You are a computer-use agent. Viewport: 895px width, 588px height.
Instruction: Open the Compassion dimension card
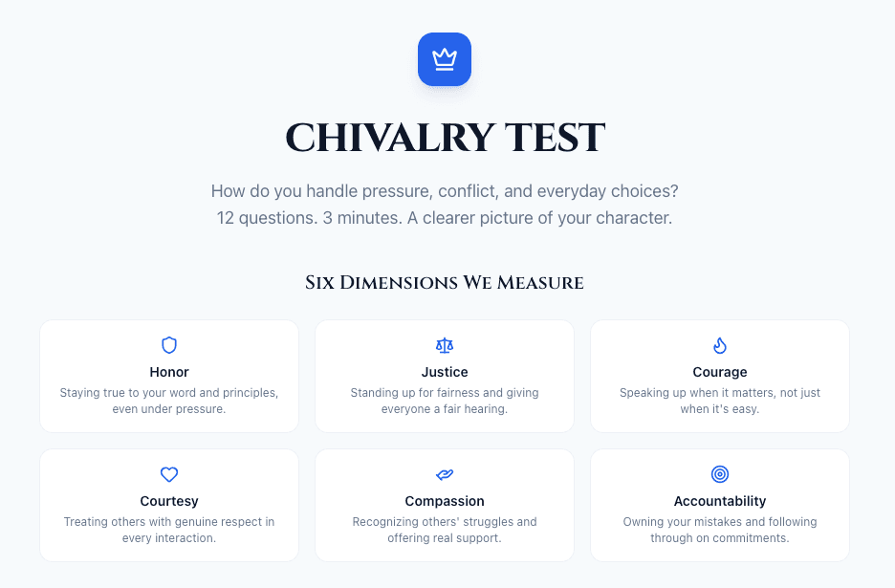point(445,505)
